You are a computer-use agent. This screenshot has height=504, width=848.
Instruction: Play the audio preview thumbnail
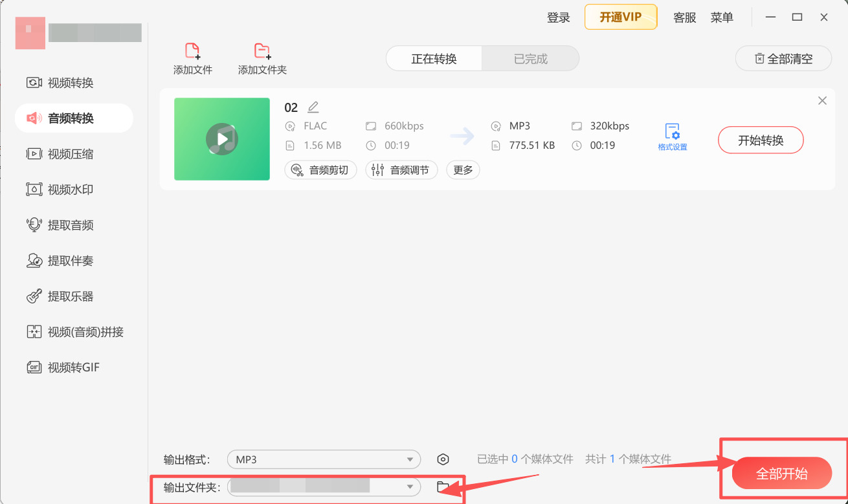(x=222, y=139)
